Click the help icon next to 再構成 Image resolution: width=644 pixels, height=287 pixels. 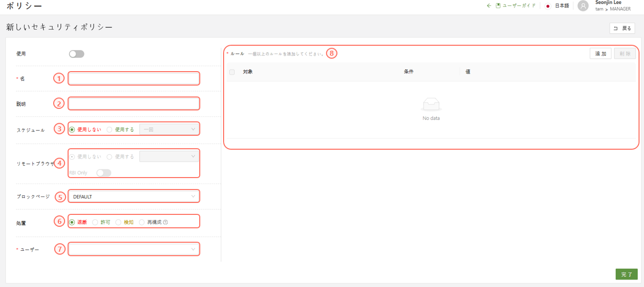click(x=165, y=222)
